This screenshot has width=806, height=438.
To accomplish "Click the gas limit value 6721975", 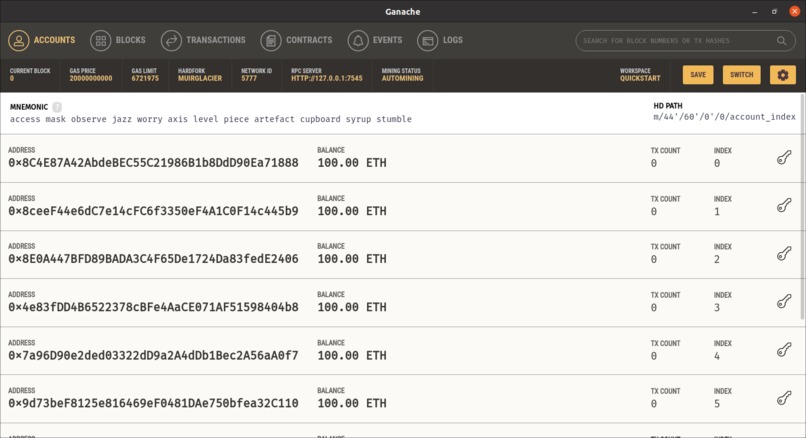I will [x=145, y=79].
